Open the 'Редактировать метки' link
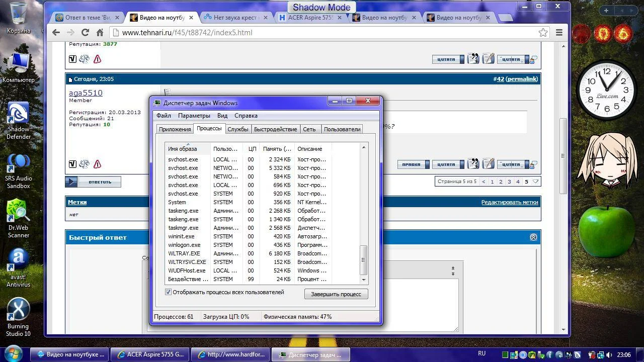The image size is (644, 362). coord(509,202)
